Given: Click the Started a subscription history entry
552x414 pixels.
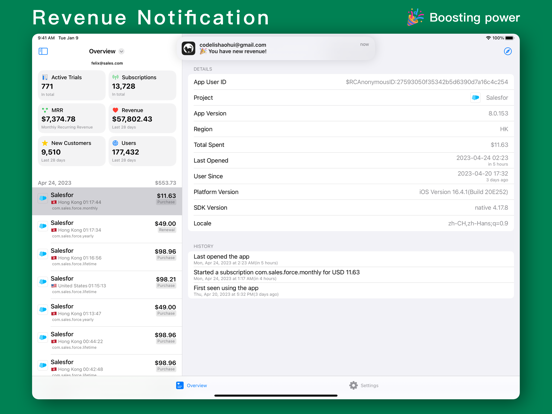Looking at the screenshot, I should (351, 275).
